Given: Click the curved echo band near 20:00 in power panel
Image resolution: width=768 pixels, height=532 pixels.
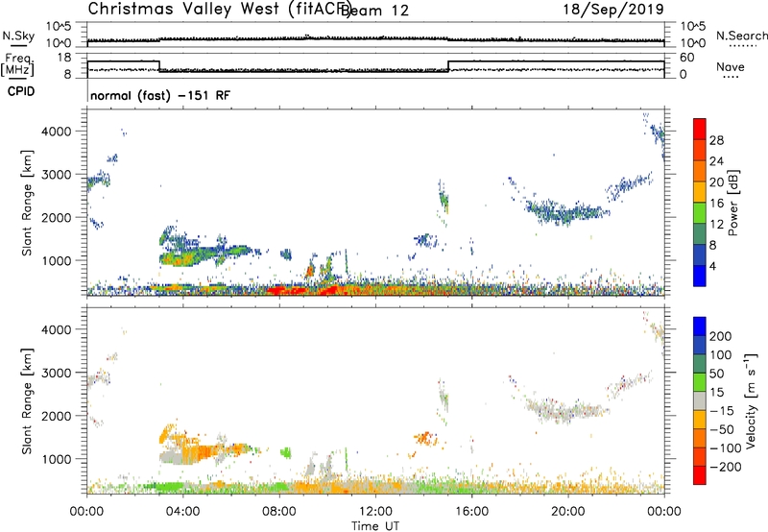Looking at the screenshot, I should (x=568, y=213).
